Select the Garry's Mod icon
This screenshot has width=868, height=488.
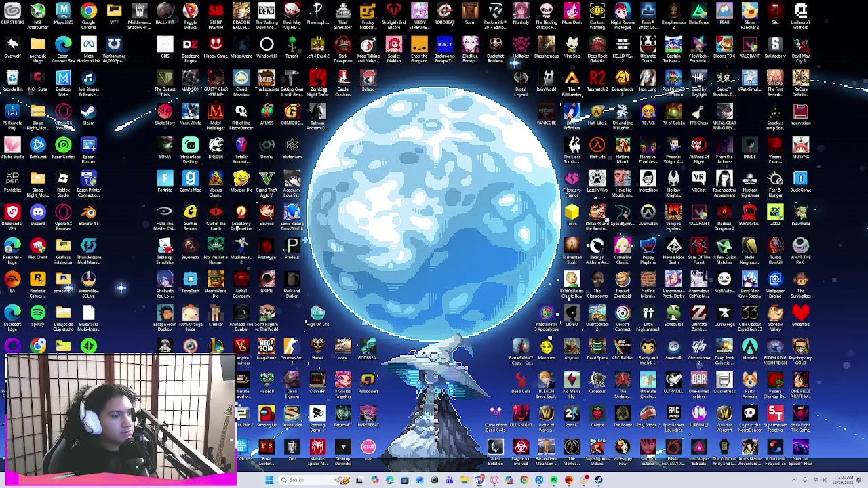click(x=191, y=182)
